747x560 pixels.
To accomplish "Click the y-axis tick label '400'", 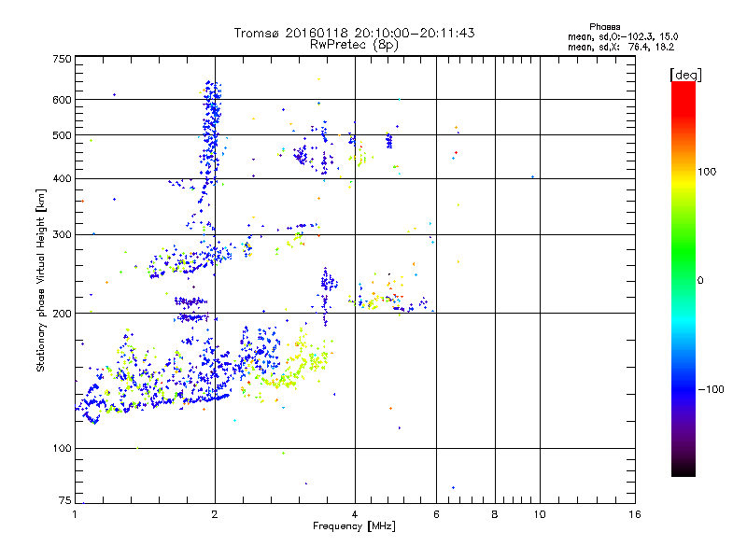I will click(x=62, y=178).
